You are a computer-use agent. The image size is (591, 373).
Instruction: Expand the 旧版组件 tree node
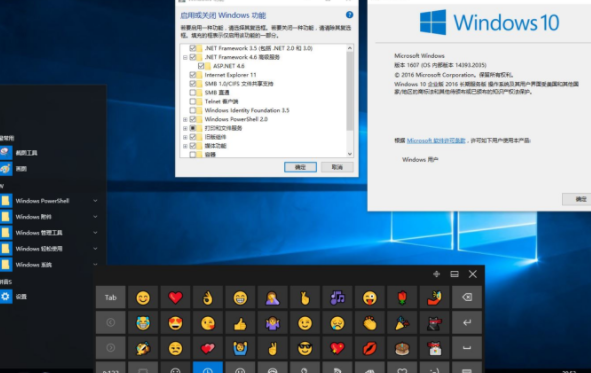tap(185, 137)
